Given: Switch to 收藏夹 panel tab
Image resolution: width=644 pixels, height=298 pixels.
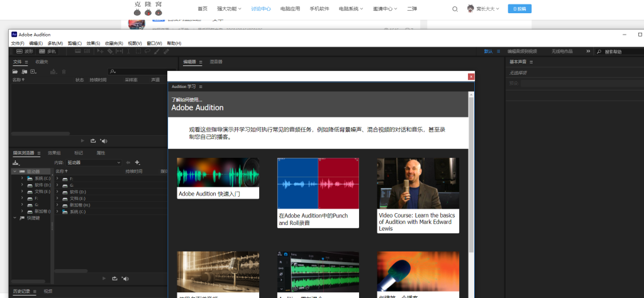Looking at the screenshot, I should tap(42, 62).
